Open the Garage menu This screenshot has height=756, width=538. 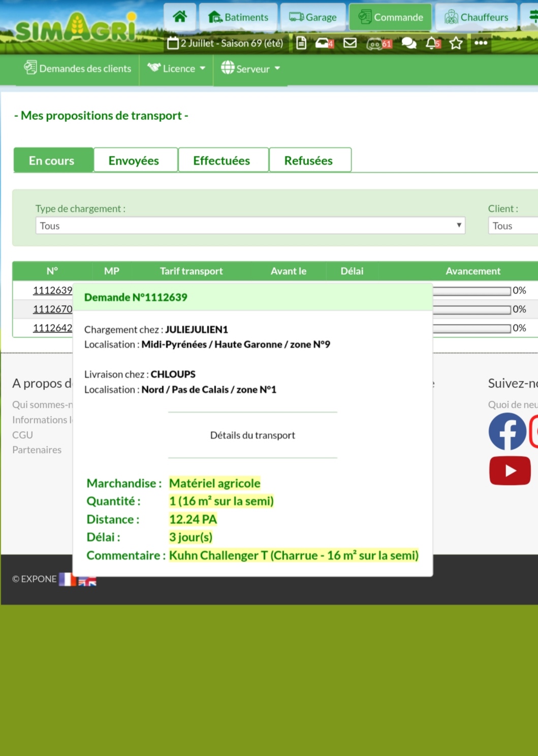click(x=313, y=17)
